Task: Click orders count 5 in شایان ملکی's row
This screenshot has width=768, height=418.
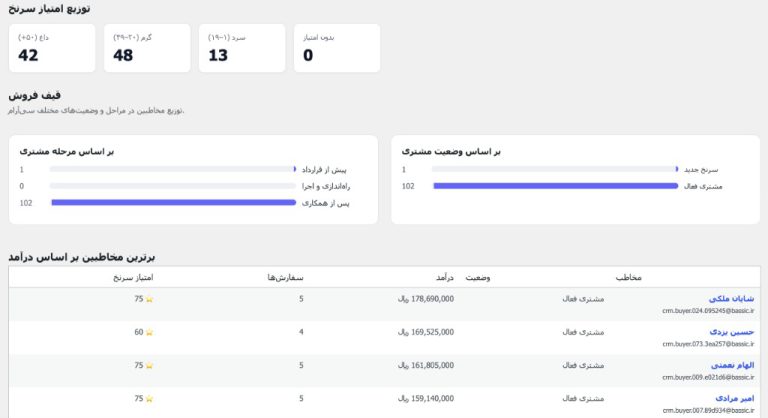Action: (x=301, y=299)
